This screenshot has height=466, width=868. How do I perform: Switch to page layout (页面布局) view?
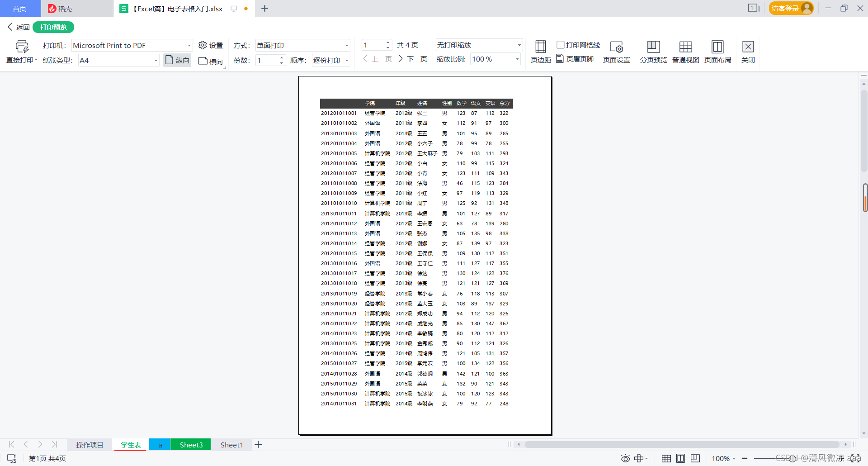[717, 52]
